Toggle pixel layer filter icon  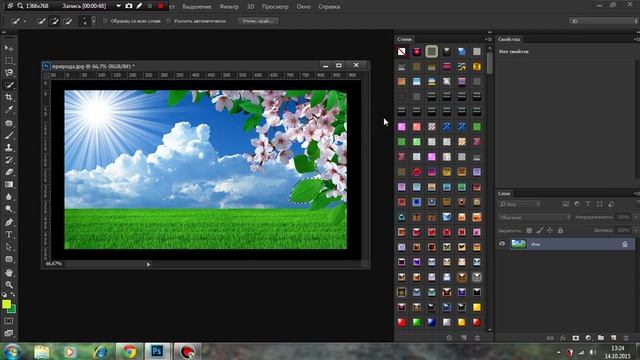[x=565, y=204]
